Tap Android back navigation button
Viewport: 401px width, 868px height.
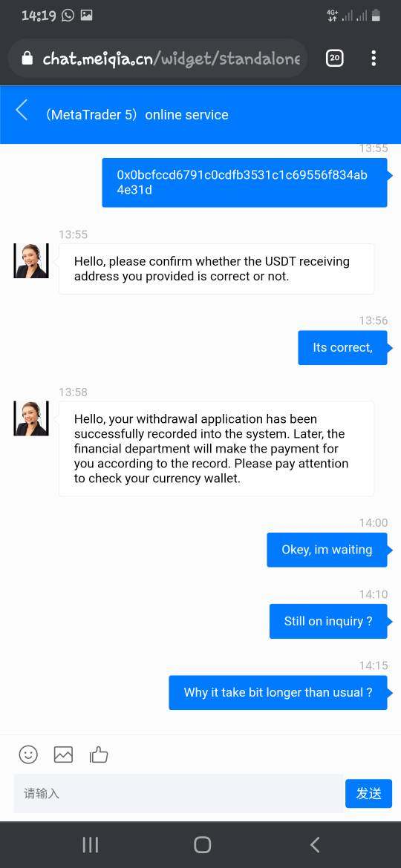[315, 844]
